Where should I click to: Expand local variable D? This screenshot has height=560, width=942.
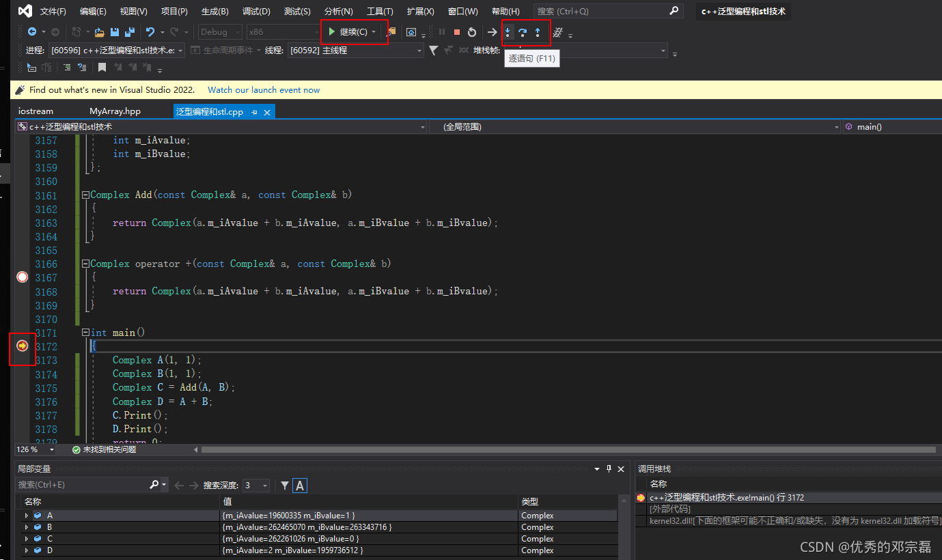click(x=27, y=550)
